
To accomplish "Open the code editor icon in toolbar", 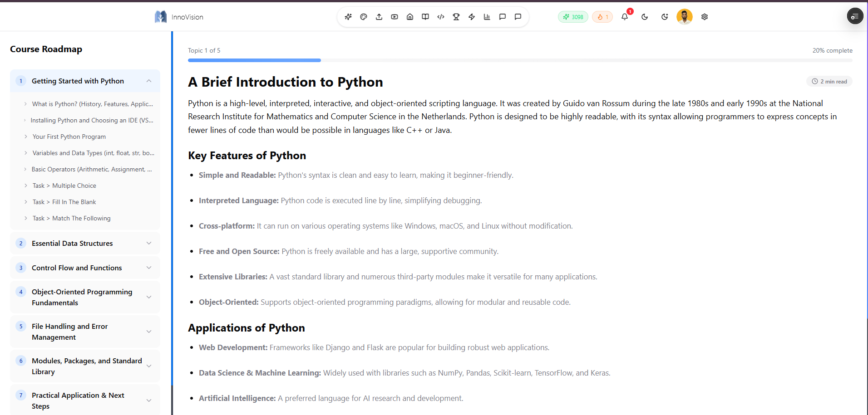I will 441,17.
